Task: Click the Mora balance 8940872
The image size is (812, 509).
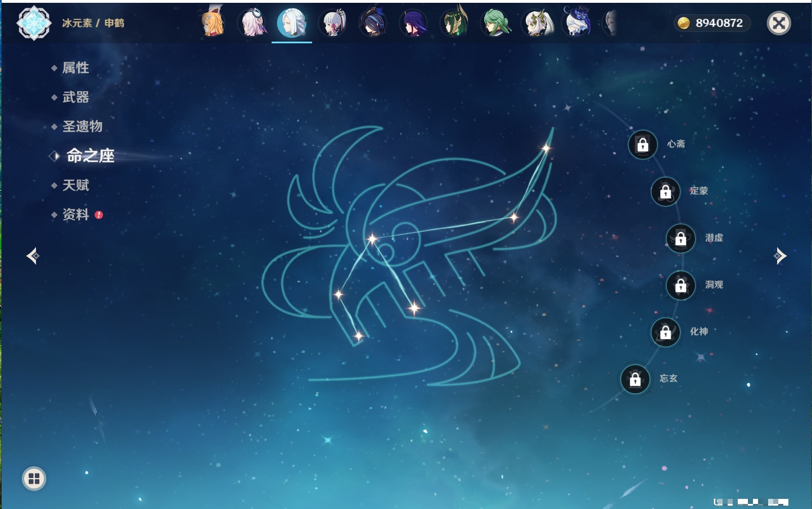Action: coord(719,23)
